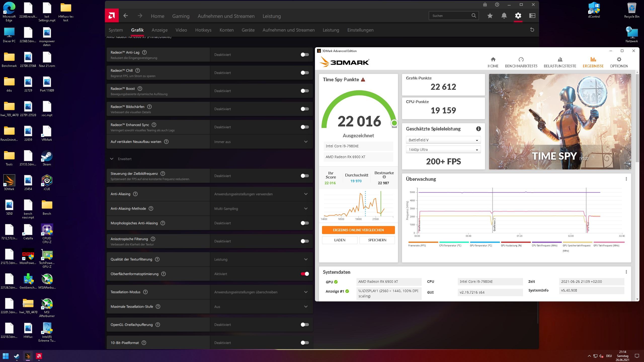Screen dimensions: 644x362
Task: Open Anti-Aliasing-Methode dropdown
Action: click(x=261, y=209)
